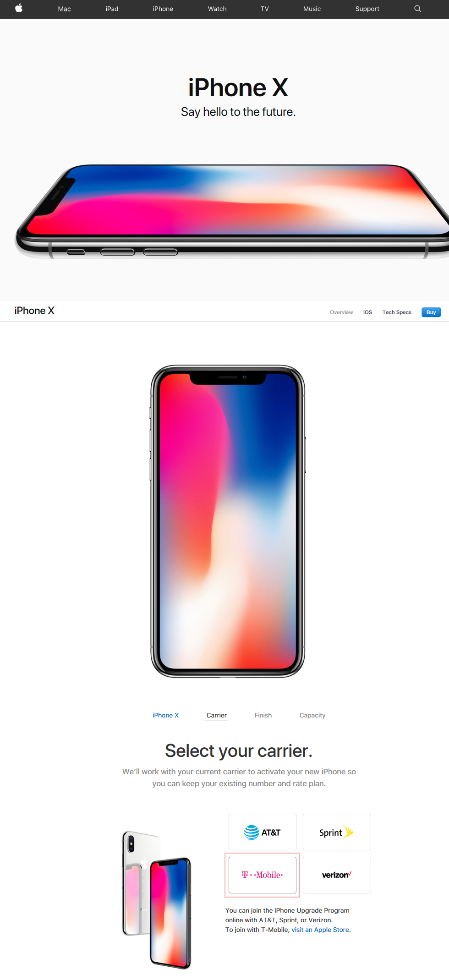Click the blue Buy button
The height and width of the screenshot is (980, 449).
[431, 312]
